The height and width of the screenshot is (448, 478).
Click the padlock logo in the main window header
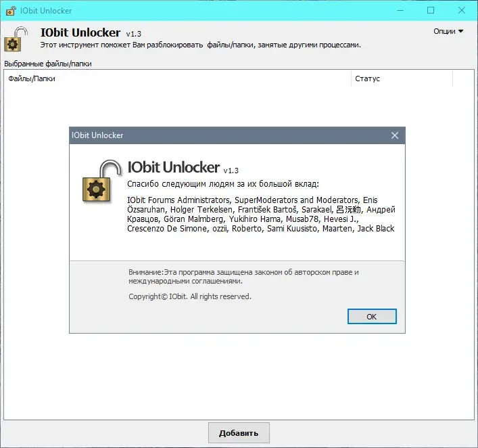(16, 39)
